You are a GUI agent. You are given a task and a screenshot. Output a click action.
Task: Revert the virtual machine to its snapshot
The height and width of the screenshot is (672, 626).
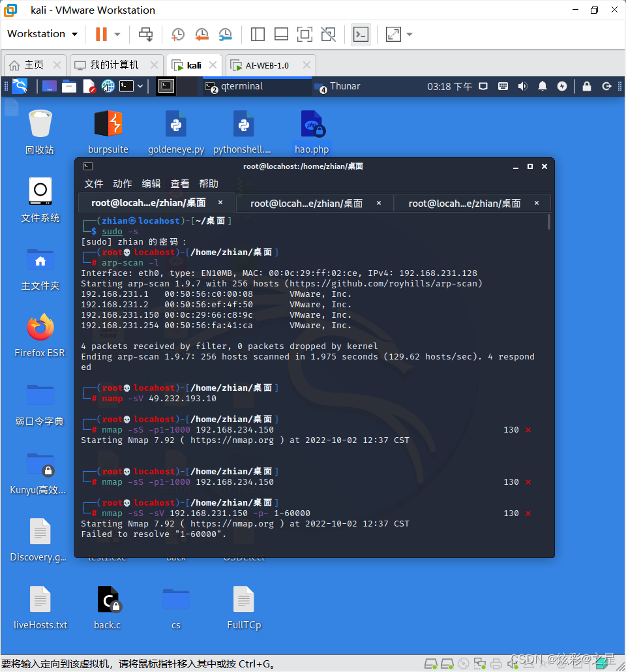tap(201, 34)
